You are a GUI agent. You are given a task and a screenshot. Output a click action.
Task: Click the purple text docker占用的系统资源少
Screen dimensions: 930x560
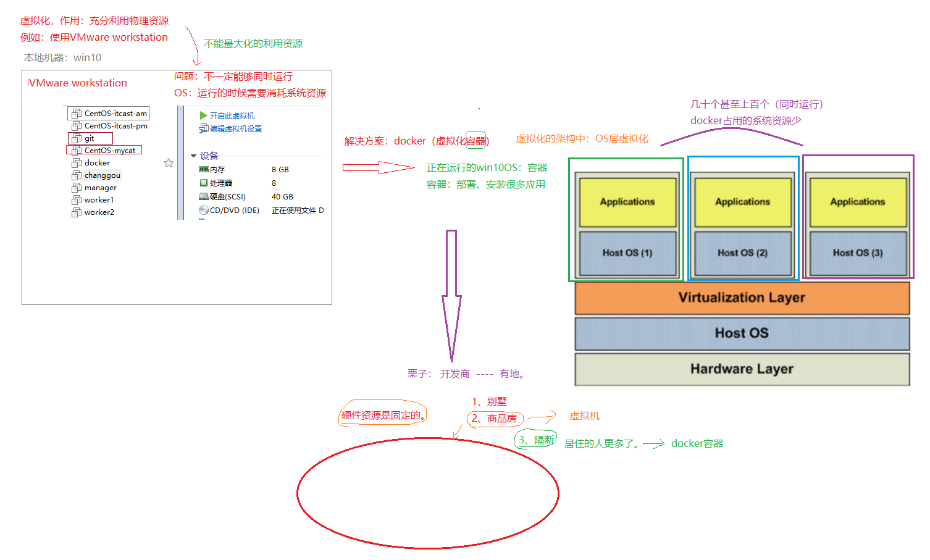click(x=745, y=120)
